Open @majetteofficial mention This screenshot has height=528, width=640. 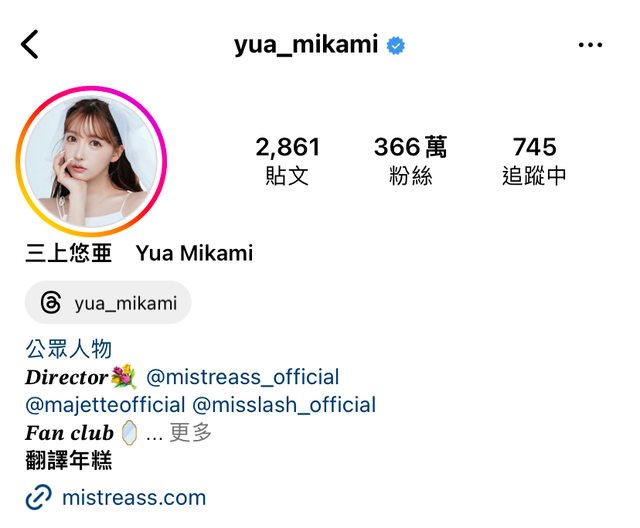point(105,405)
